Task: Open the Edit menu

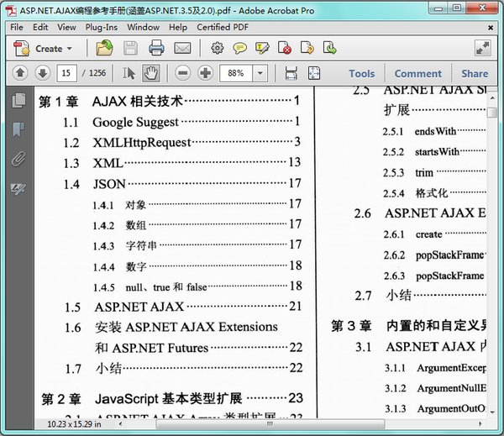Action: tap(40, 28)
